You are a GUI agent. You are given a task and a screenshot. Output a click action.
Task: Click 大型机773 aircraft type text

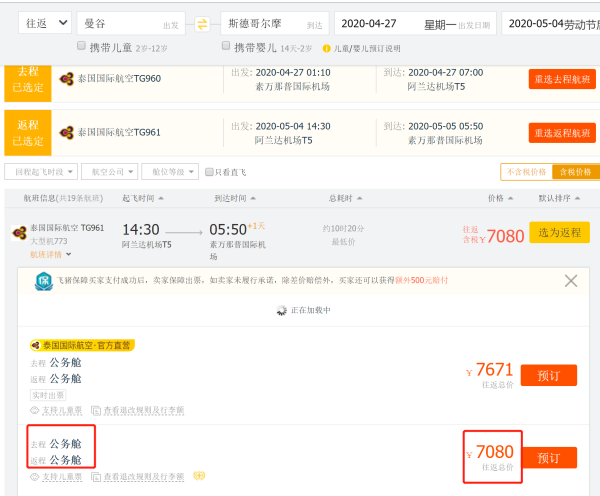(x=49, y=241)
